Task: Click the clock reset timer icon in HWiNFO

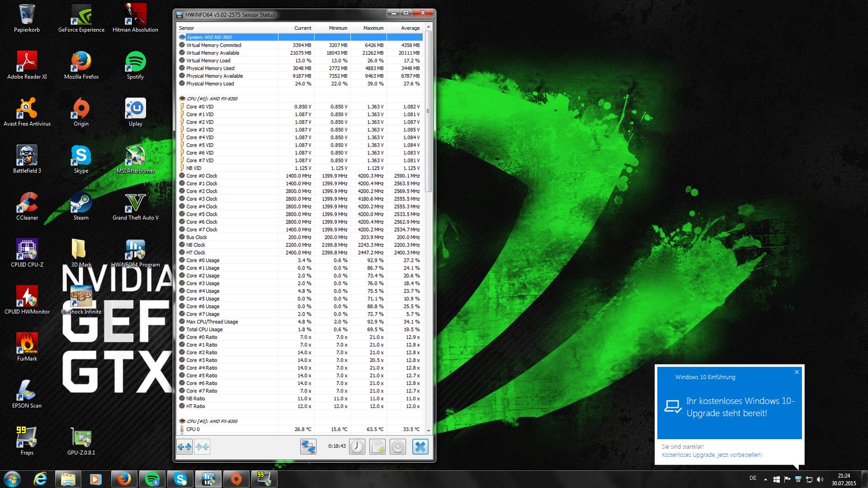Action: 357,447
